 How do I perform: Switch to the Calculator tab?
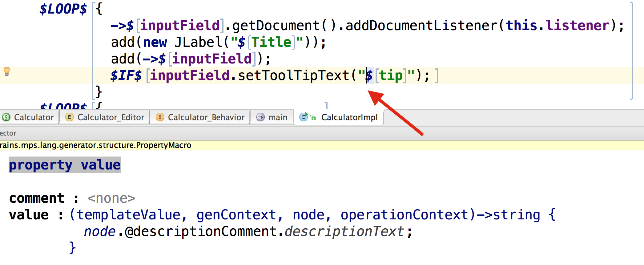click(29, 117)
